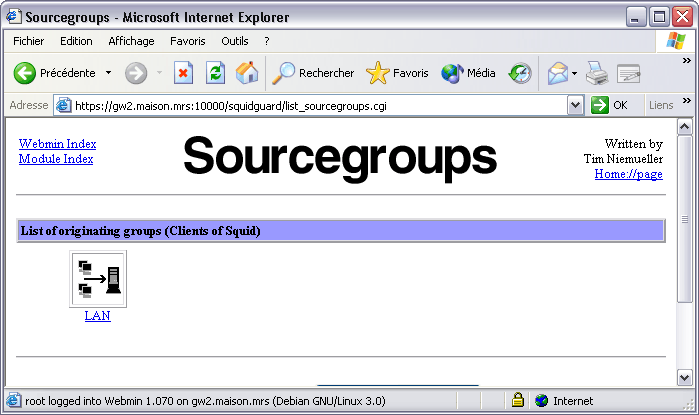Screen dimensions: 699x415
Task: Stop page loading with red X icon
Action: (183, 73)
